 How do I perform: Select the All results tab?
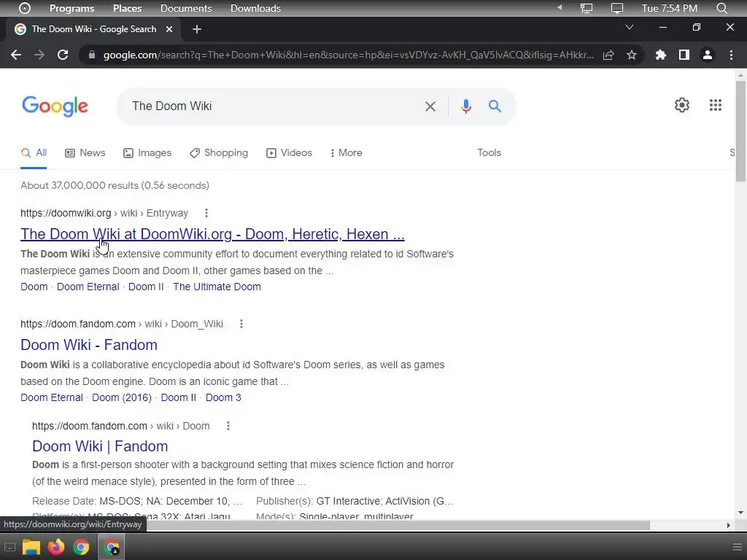point(34,153)
